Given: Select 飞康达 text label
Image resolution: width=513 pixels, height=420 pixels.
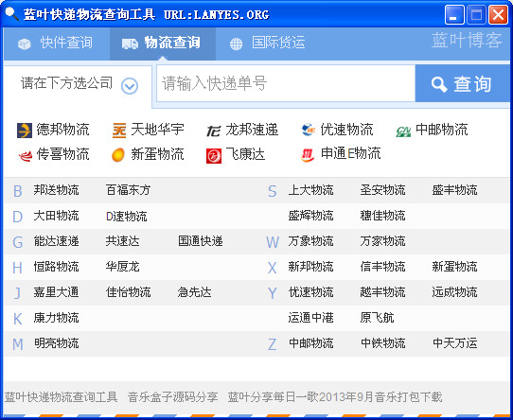Looking at the screenshot, I should point(245,154).
